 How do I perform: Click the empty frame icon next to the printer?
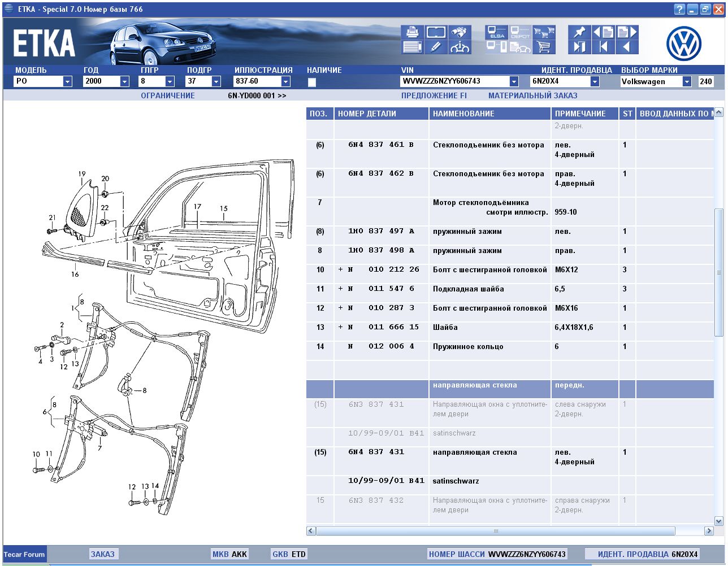(436, 32)
